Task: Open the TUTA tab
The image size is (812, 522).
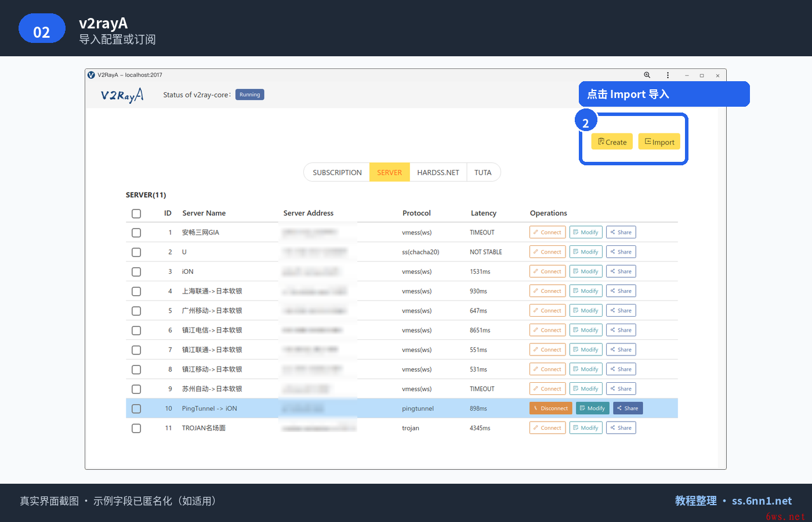Action: (483, 172)
